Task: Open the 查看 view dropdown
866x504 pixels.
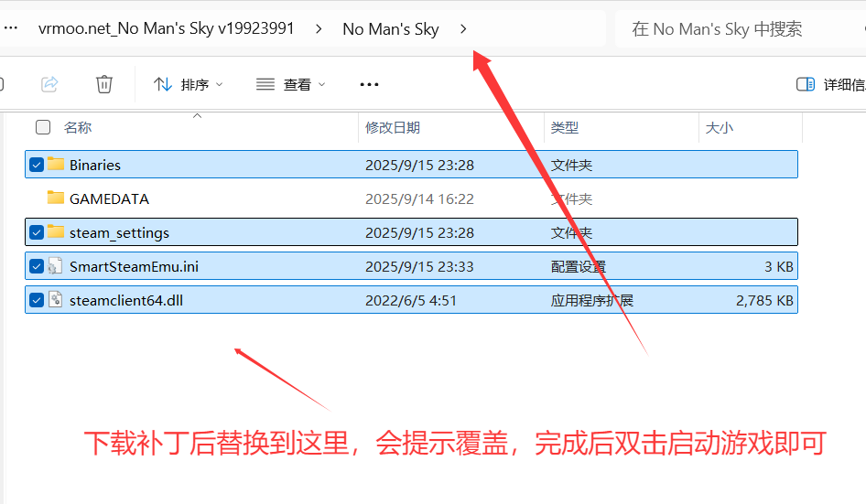Action: pyautogui.click(x=291, y=84)
